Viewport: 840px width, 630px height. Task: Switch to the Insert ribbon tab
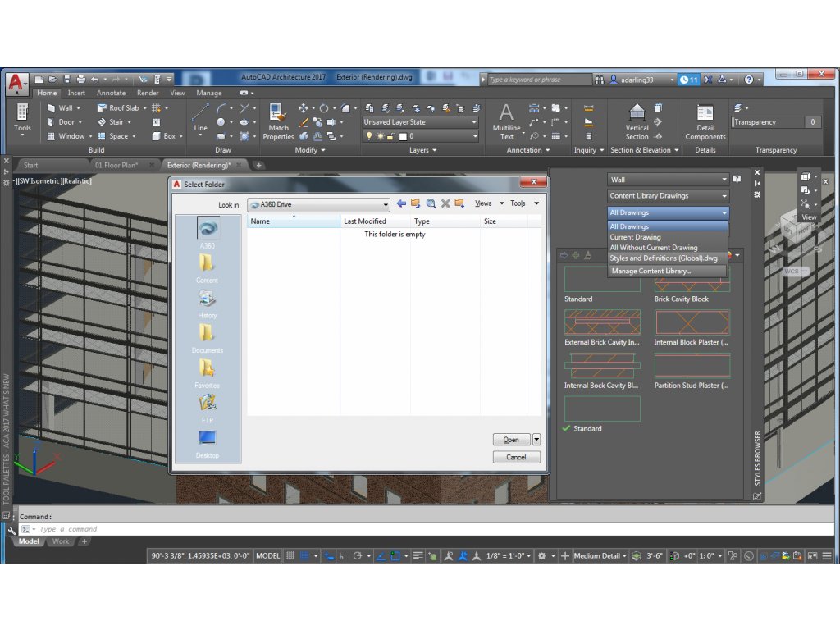76,94
